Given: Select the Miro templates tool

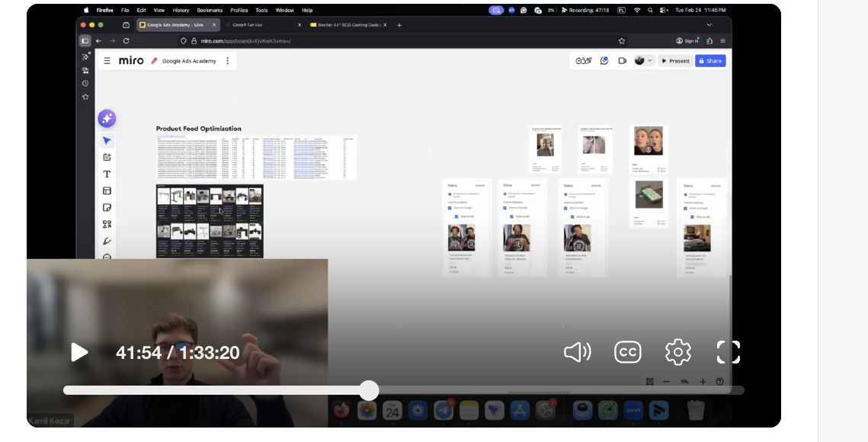Looking at the screenshot, I should [x=107, y=191].
